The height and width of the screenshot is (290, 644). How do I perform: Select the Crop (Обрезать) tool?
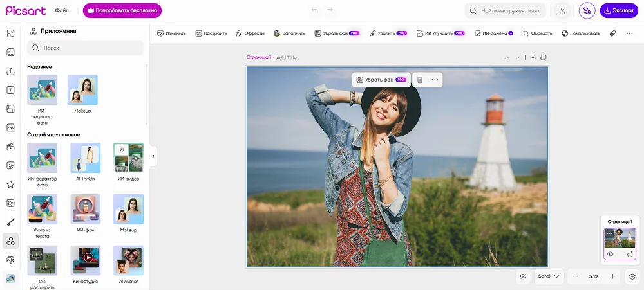click(537, 33)
